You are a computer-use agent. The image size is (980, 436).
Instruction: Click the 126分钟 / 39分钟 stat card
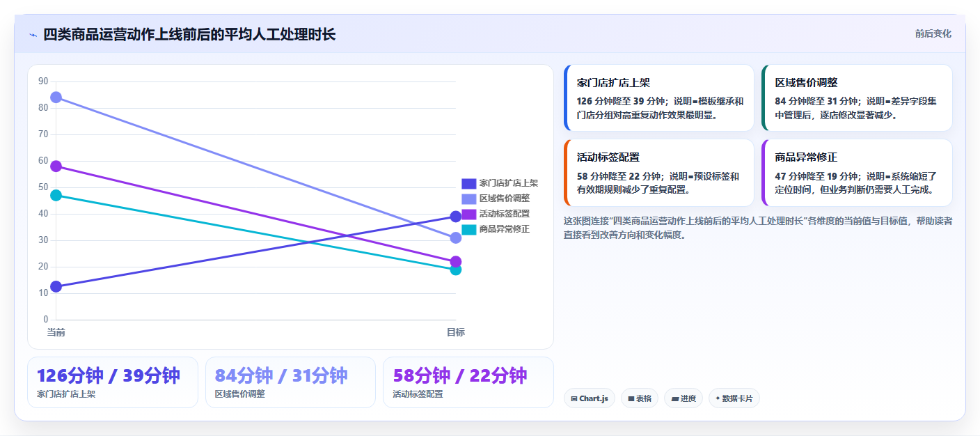[x=113, y=382]
